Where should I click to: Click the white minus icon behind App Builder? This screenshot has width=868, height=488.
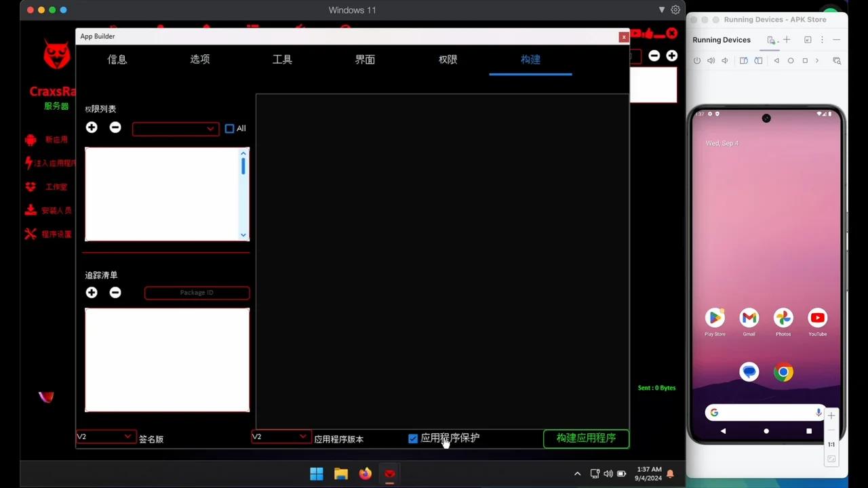point(654,56)
